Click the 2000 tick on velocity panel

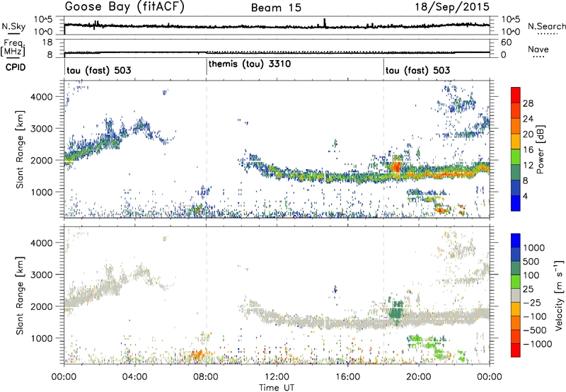coord(42,306)
